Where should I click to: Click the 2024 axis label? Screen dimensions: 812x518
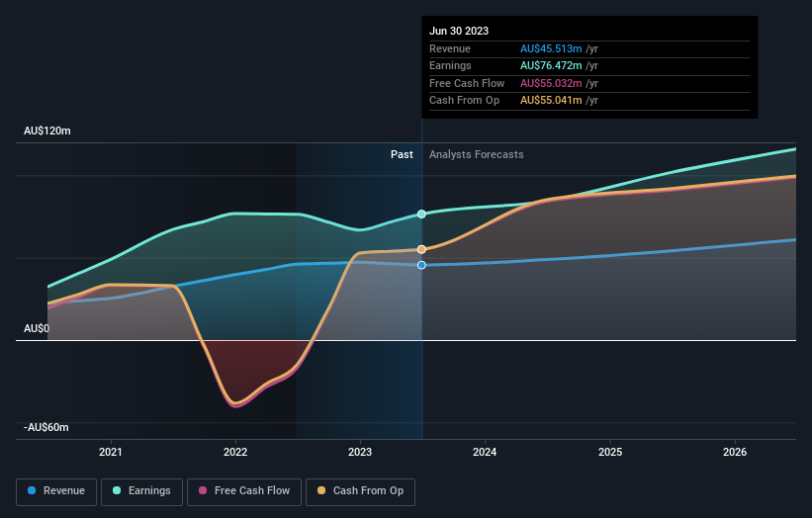[485, 452]
